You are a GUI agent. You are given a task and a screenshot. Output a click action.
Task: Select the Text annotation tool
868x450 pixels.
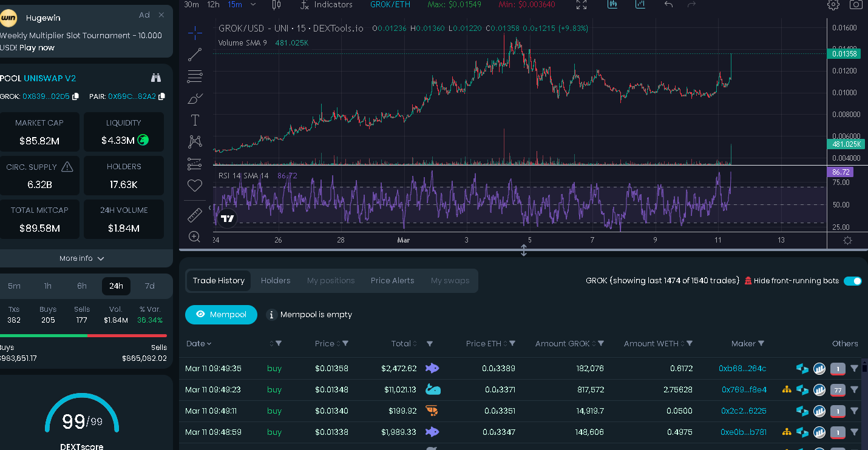click(195, 120)
